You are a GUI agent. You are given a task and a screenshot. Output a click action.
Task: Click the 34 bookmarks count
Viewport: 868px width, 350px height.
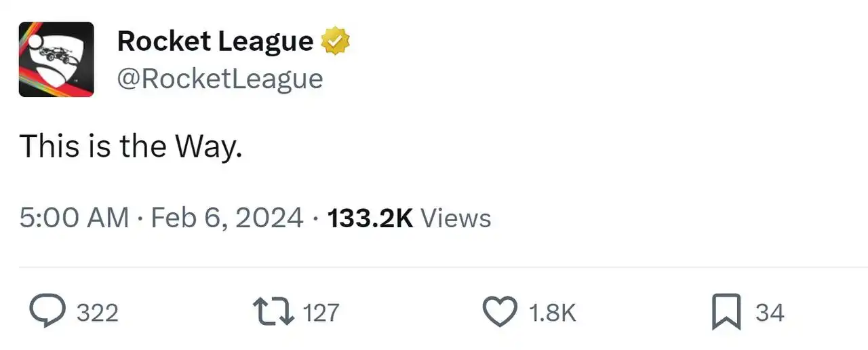[x=770, y=313]
